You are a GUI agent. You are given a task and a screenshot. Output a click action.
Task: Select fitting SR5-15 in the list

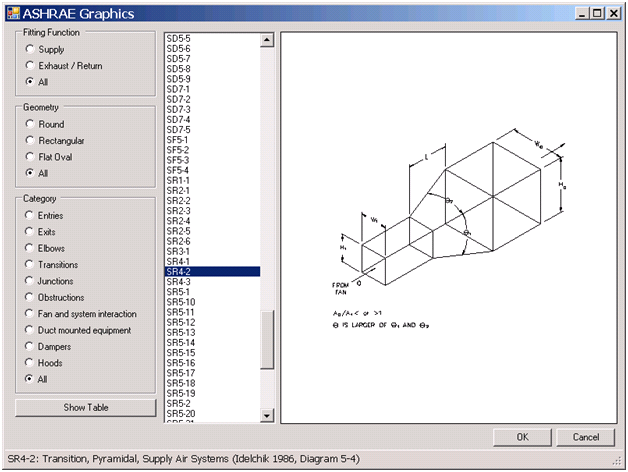212,353
